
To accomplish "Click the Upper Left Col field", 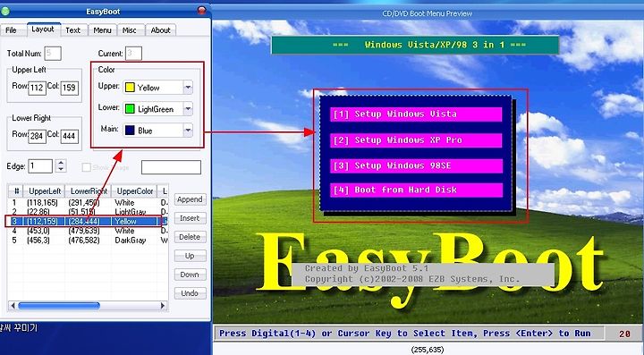I will tap(70, 88).
